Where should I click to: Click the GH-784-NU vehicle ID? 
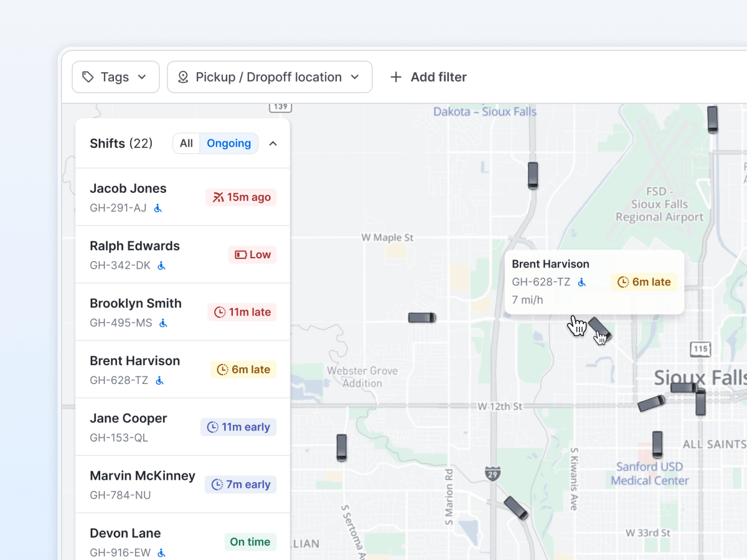(x=120, y=495)
